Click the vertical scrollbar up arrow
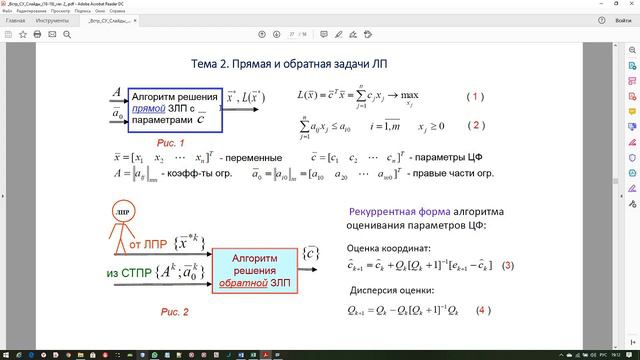This screenshot has height=360, width=640. click(616, 45)
